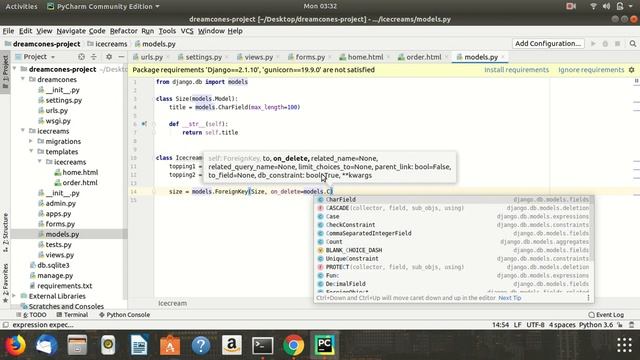Select PROTECT in the completion list
The image size is (640, 360).
[x=453, y=267]
